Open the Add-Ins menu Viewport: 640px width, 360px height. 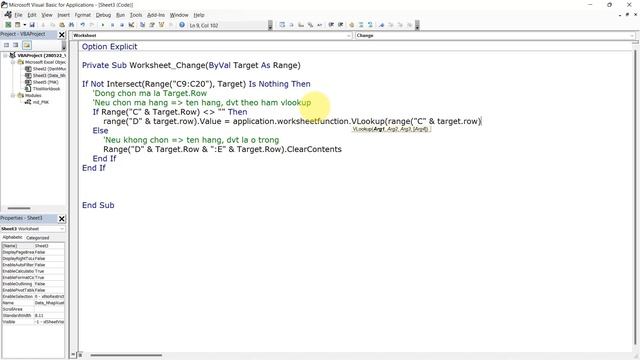pos(156,15)
